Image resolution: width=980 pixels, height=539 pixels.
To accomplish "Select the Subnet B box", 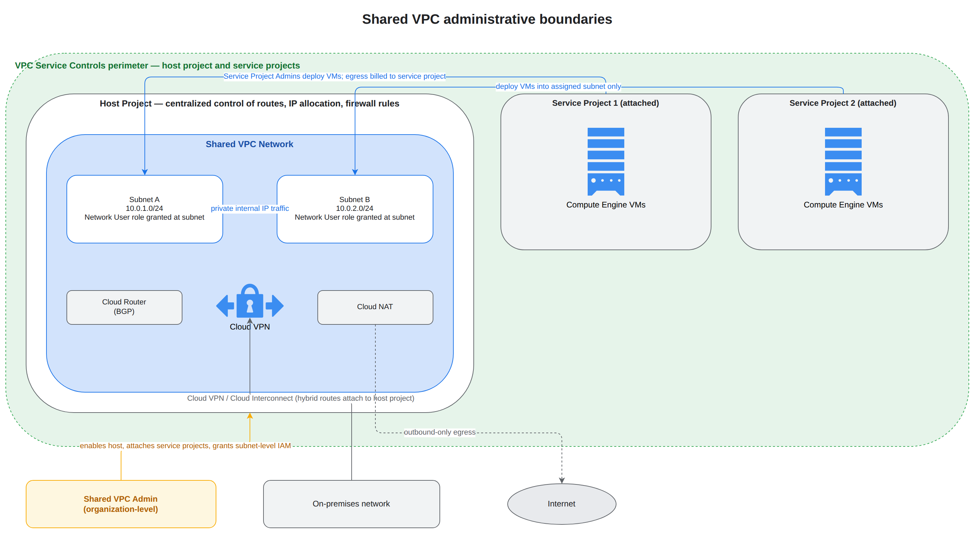I will click(x=355, y=209).
